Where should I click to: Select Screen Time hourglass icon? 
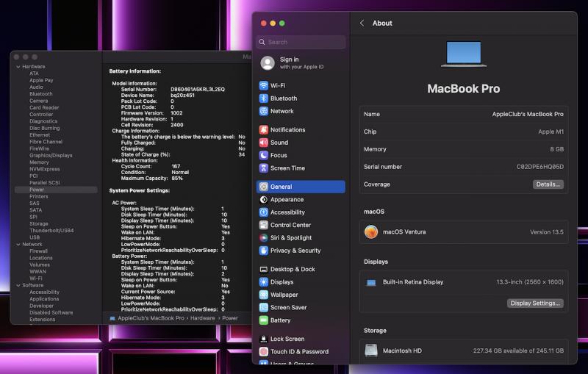coord(264,168)
